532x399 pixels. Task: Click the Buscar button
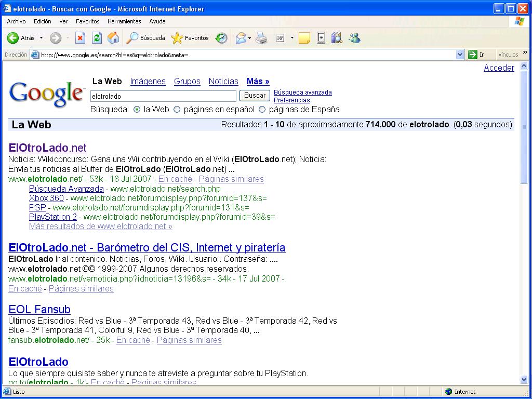point(255,96)
